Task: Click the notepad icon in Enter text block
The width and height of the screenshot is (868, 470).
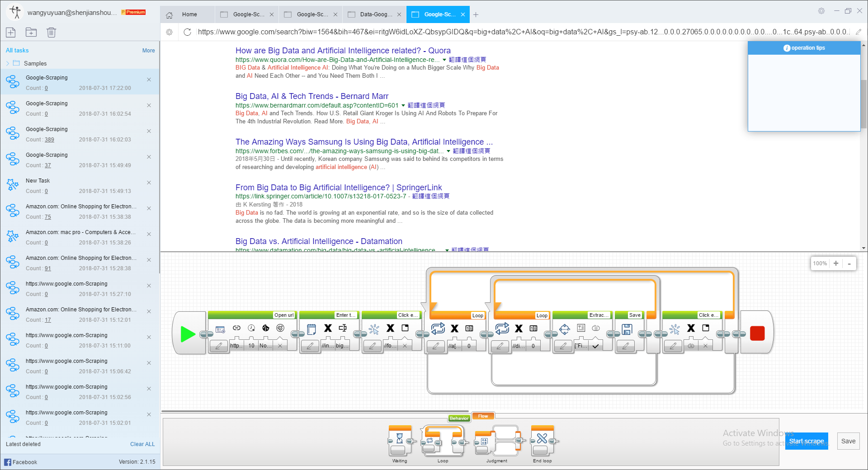Action: click(311, 329)
